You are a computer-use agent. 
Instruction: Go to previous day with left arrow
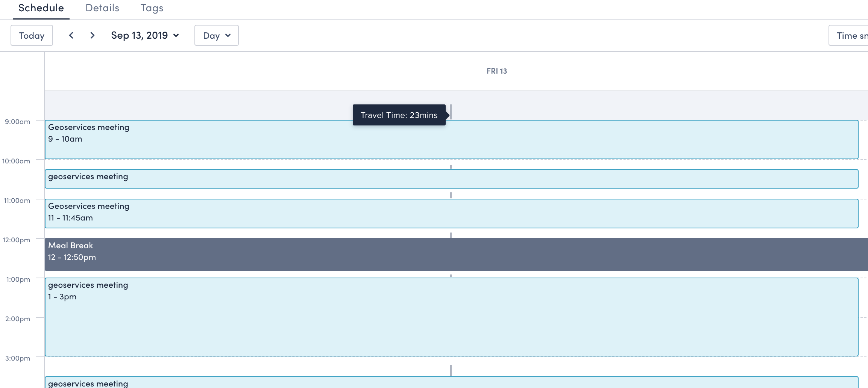tap(71, 35)
